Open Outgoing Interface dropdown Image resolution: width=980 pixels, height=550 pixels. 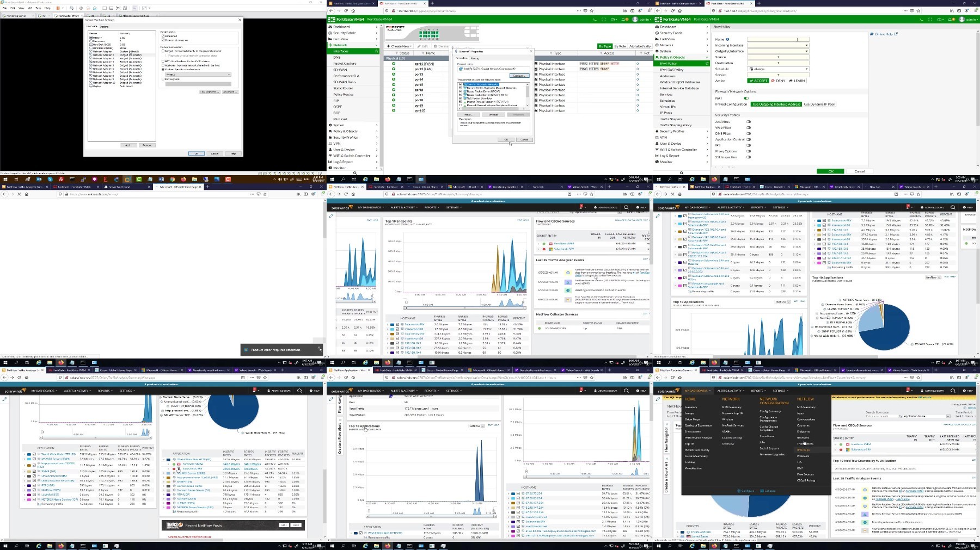pos(778,51)
